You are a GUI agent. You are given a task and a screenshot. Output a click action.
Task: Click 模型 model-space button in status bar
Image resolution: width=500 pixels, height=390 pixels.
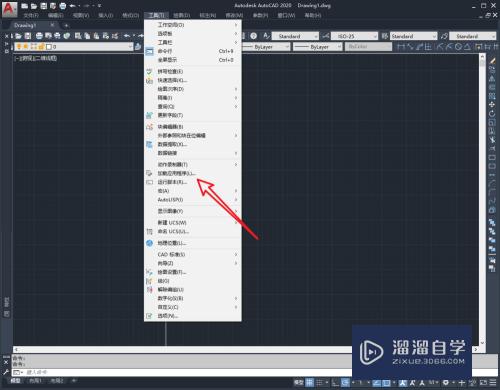299,382
